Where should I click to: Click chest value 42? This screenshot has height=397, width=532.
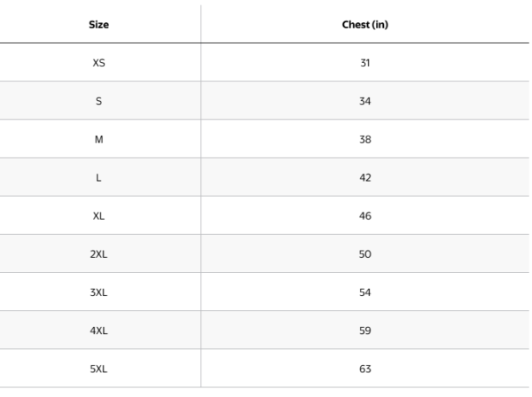pos(365,177)
